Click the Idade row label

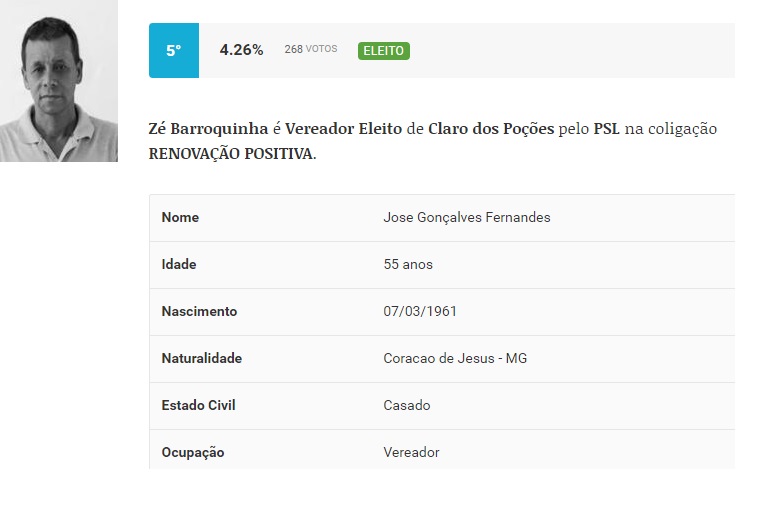(x=179, y=264)
